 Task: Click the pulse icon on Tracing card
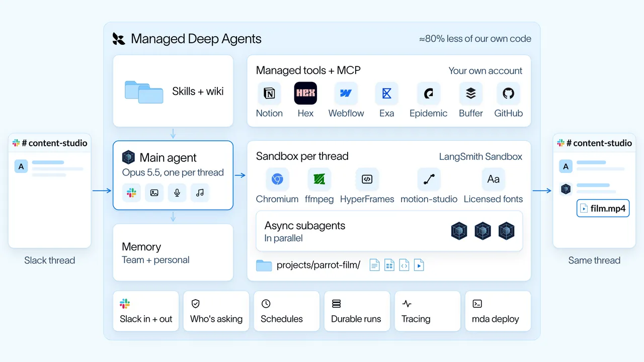407,304
